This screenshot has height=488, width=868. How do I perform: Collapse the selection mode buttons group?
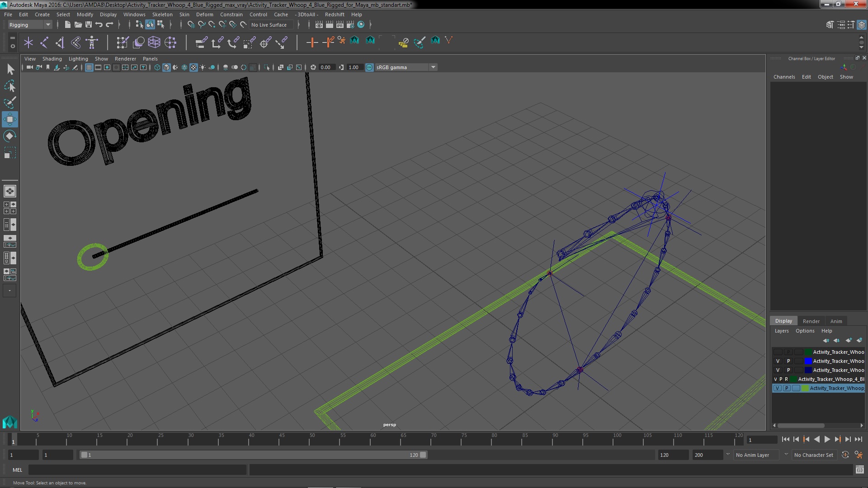(x=171, y=24)
